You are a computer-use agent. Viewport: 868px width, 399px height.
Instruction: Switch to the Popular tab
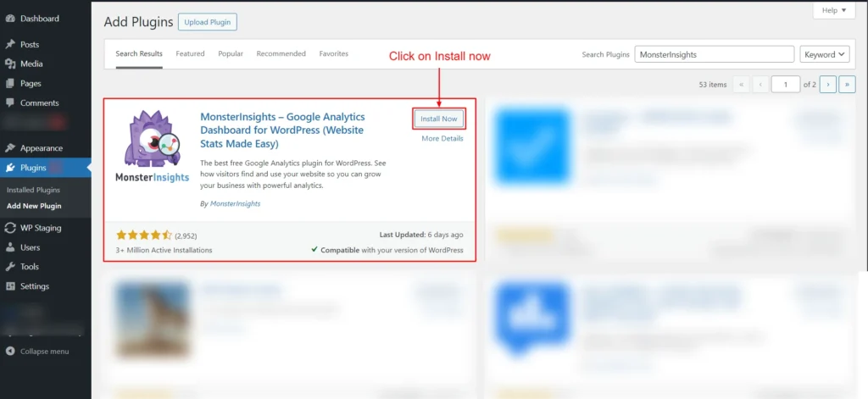[x=231, y=53]
